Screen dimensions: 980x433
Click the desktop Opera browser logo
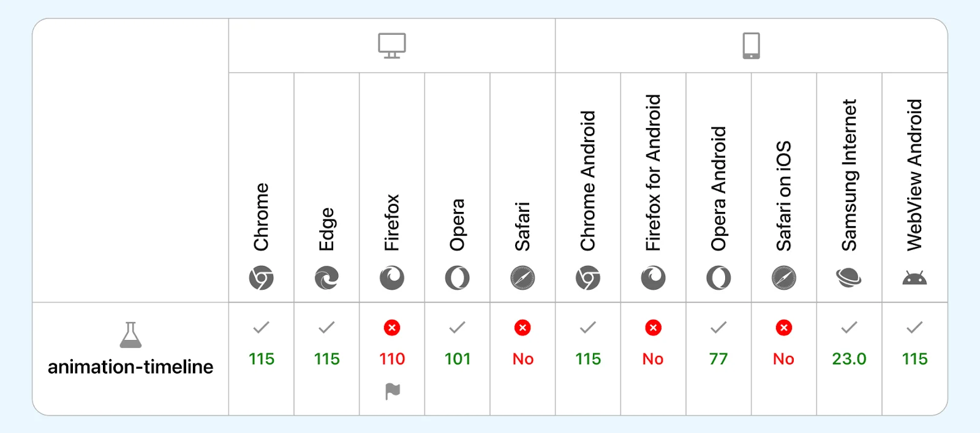pos(458,278)
